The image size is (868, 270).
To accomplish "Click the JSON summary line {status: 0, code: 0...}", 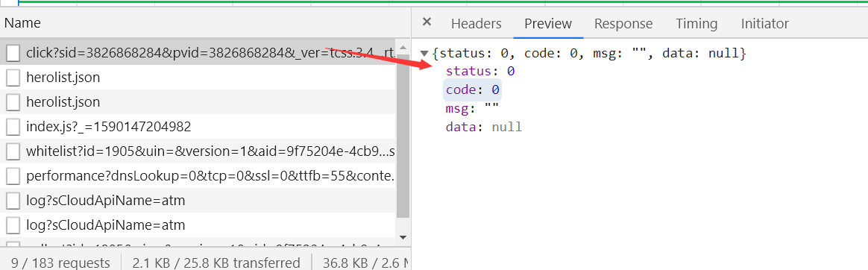I will click(x=590, y=54).
